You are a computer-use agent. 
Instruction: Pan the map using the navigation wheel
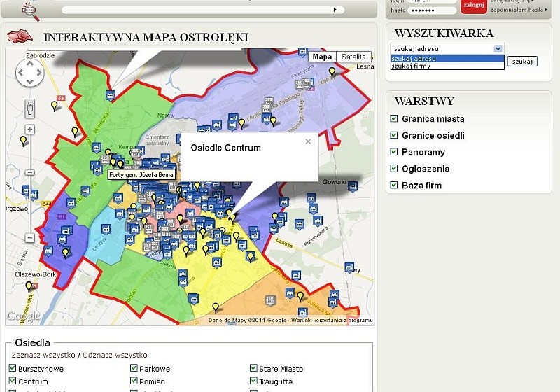(30, 73)
